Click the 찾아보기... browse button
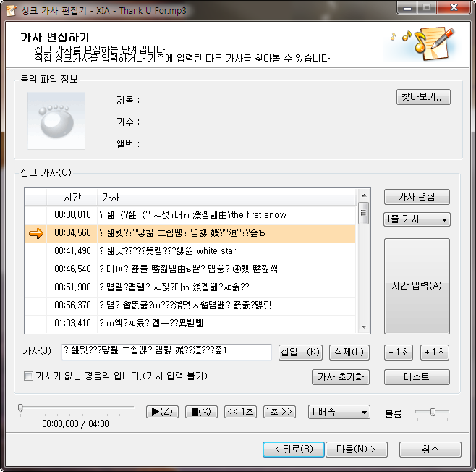This screenshot has height=472, width=476. 423,97
